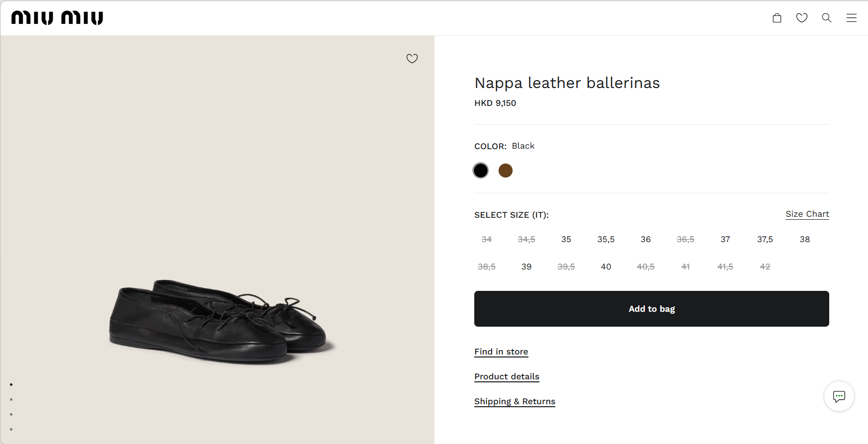Select size 39
Screen dimensions: 868x444
[x=526, y=266]
